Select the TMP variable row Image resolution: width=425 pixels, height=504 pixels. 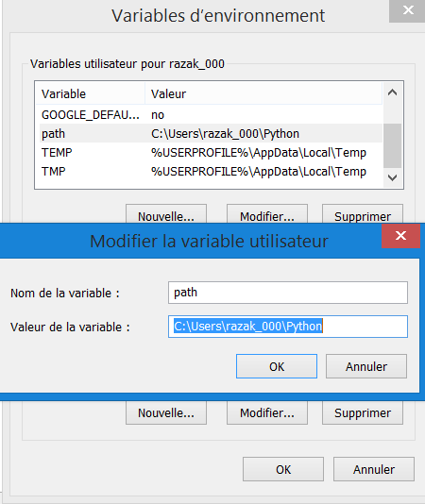(x=211, y=172)
